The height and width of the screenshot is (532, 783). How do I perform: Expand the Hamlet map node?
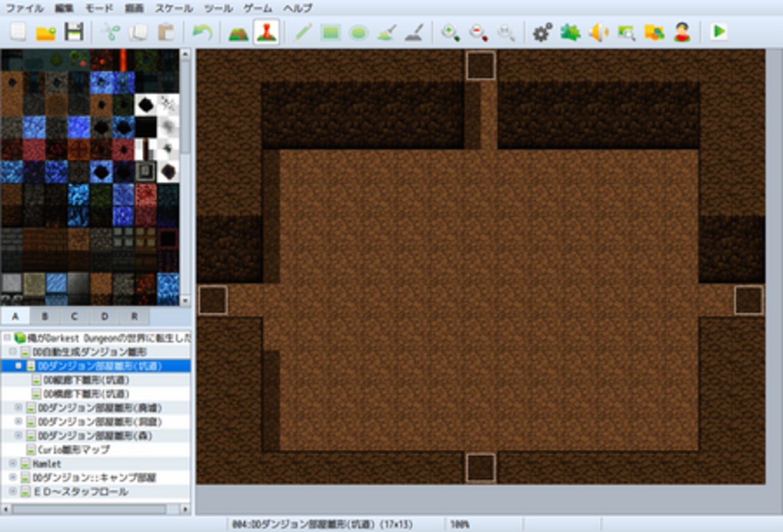pyautogui.click(x=13, y=464)
